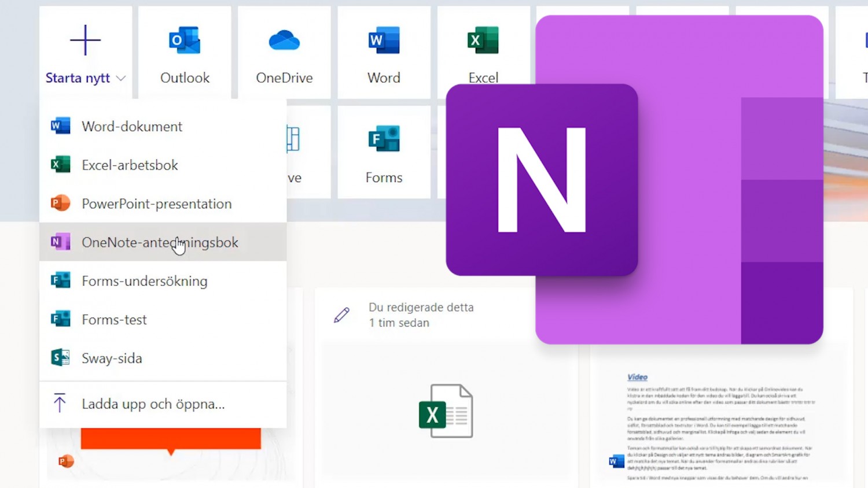The image size is (868, 488).
Task: Click the pencil edit icon beside recent activity
Action: coord(341,315)
